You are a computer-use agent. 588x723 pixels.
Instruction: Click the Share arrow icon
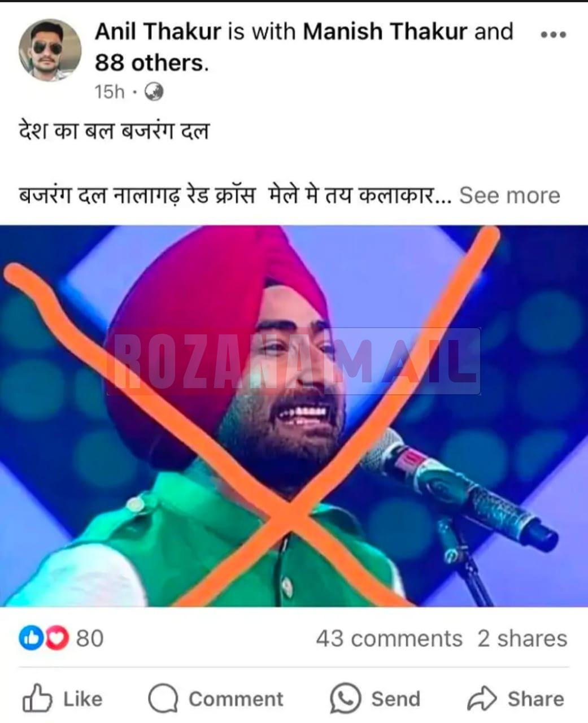[482, 699]
